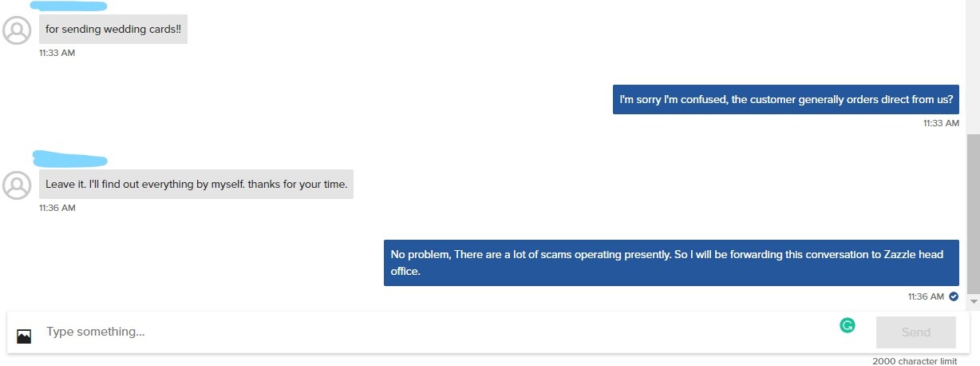Select the "I'm sorry I'm confused" message
The height and width of the screenshot is (366, 980).
point(786,100)
